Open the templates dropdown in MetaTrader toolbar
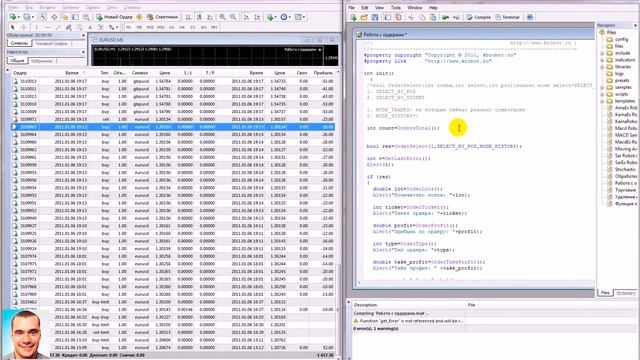640x360 pixels. point(300,17)
